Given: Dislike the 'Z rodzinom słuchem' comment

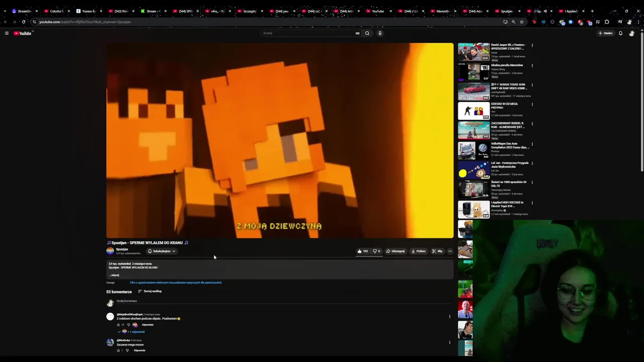Looking at the screenshot, I should tap(128, 325).
